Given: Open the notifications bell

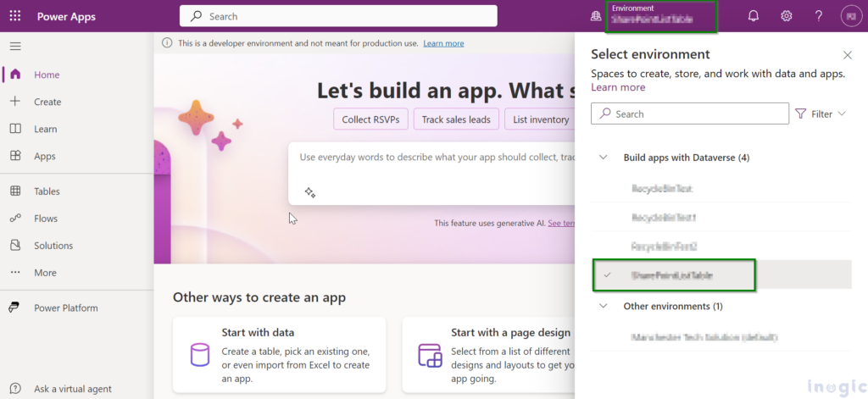Looking at the screenshot, I should tap(754, 16).
